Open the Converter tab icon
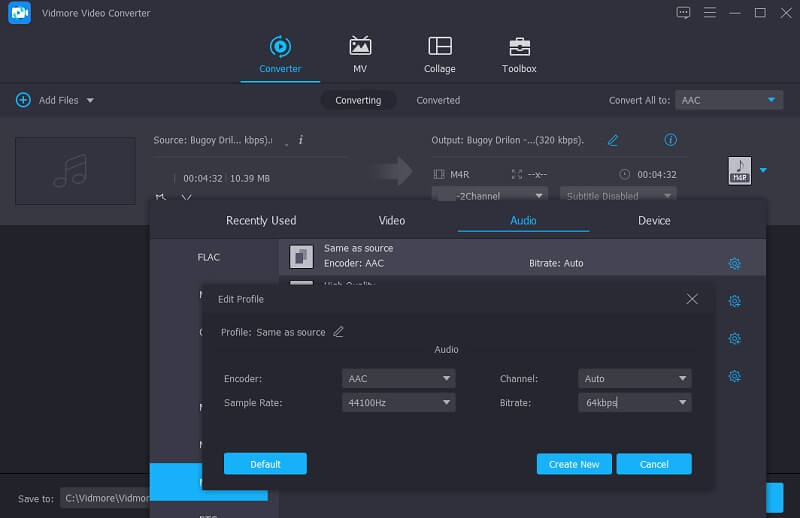 (281, 46)
